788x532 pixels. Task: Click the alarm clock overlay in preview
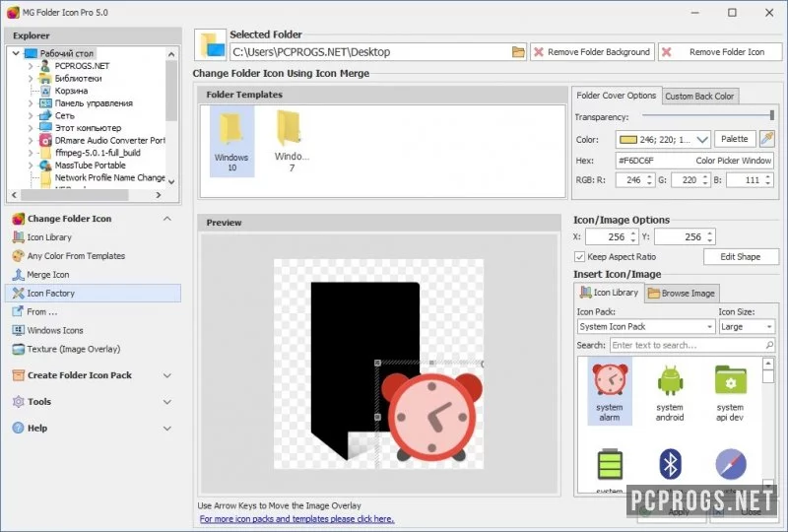pos(430,417)
